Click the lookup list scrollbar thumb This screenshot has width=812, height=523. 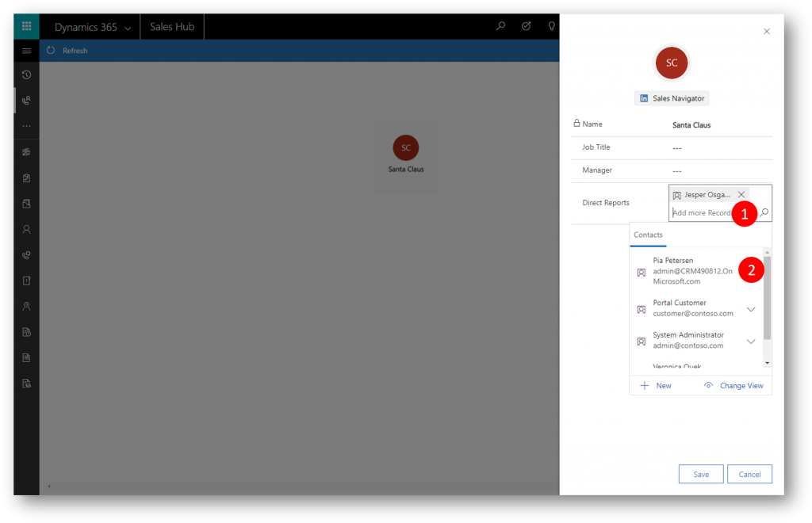(768, 298)
